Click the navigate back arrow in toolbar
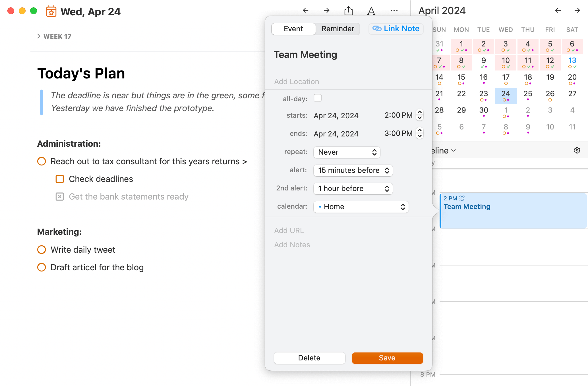This screenshot has width=588, height=386. tap(305, 11)
